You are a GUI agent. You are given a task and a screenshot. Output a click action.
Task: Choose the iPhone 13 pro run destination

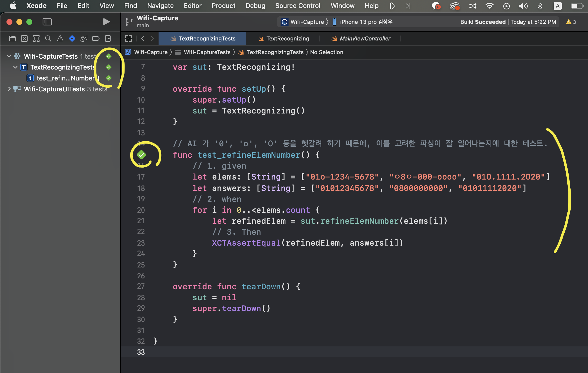click(363, 22)
